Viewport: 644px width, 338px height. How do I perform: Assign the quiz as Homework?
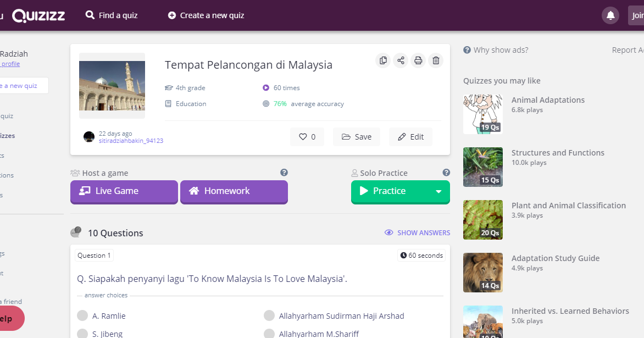(234, 191)
